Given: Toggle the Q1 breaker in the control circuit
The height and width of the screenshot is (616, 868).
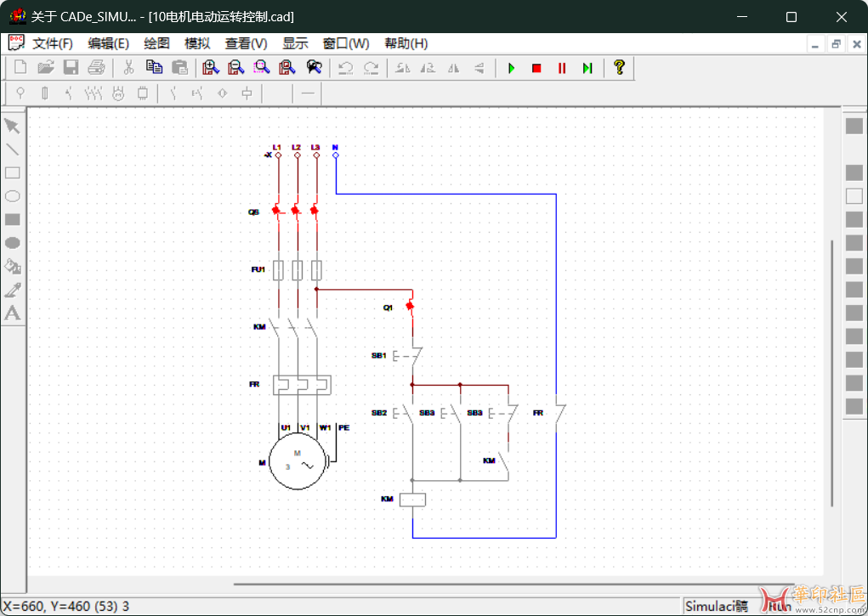Looking at the screenshot, I should point(411,306).
